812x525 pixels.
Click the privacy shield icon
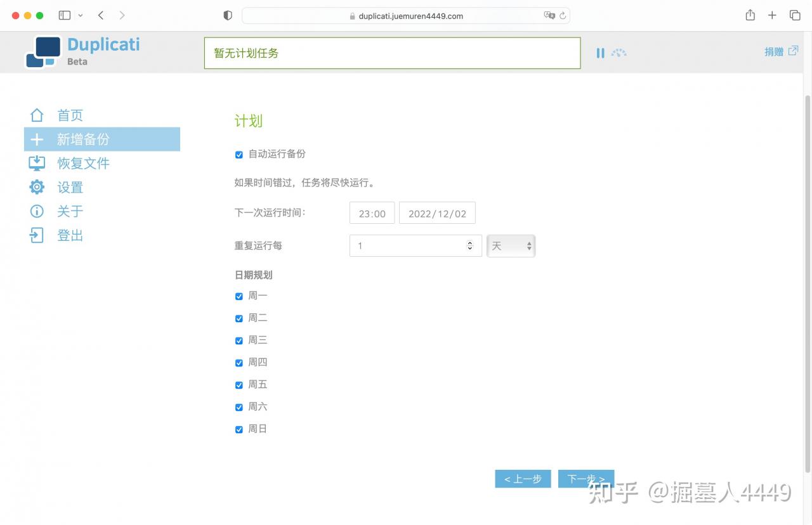228,16
